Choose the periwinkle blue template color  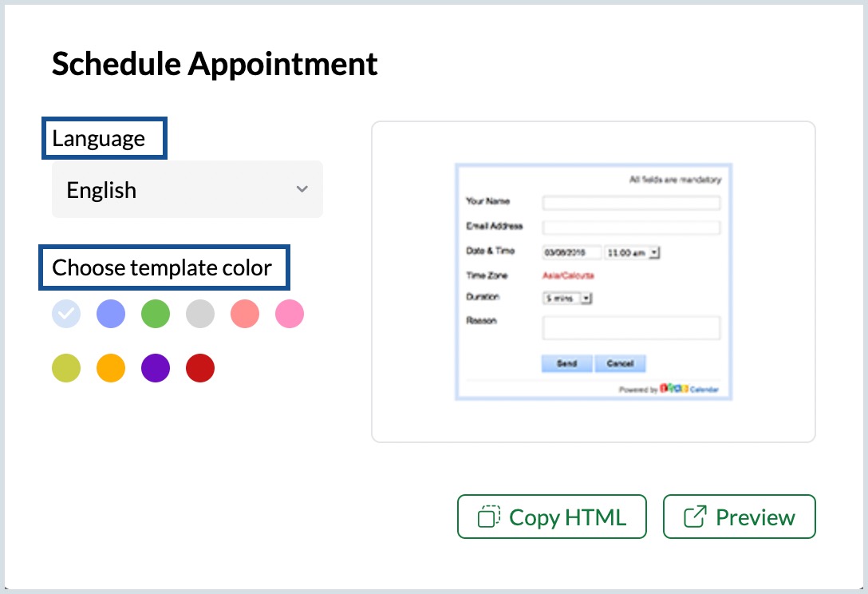pos(111,315)
